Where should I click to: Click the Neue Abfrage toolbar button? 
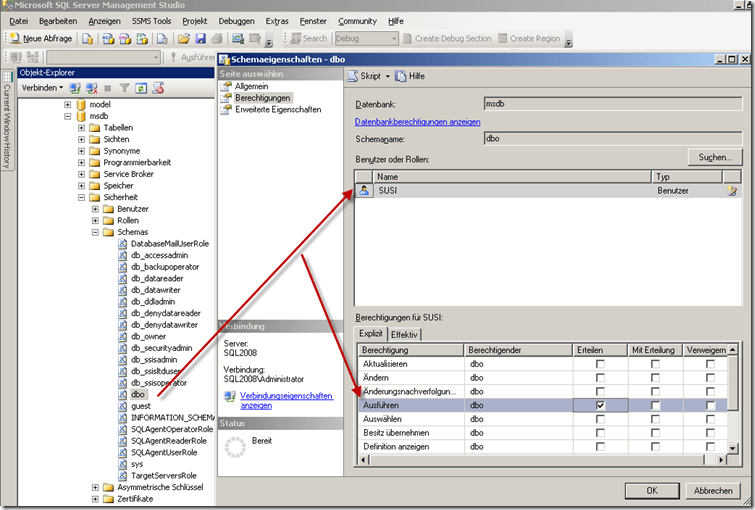tap(41, 39)
